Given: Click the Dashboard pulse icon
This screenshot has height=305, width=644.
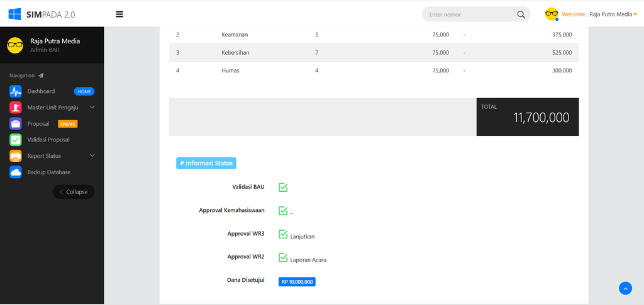Looking at the screenshot, I should click(16, 91).
